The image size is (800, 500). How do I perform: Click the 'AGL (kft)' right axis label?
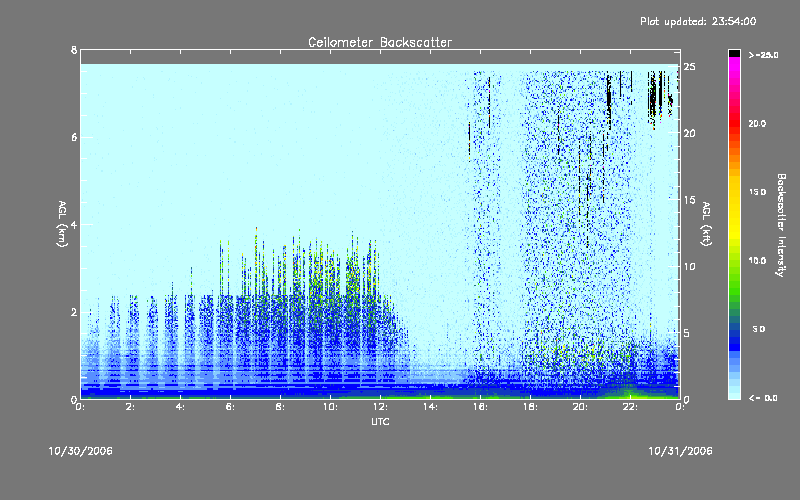(x=706, y=224)
